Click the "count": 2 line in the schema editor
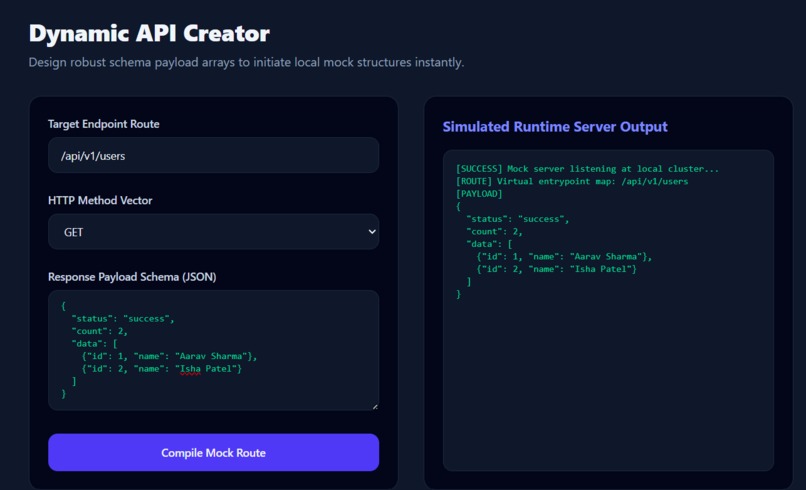The width and height of the screenshot is (806, 490). 100,331
